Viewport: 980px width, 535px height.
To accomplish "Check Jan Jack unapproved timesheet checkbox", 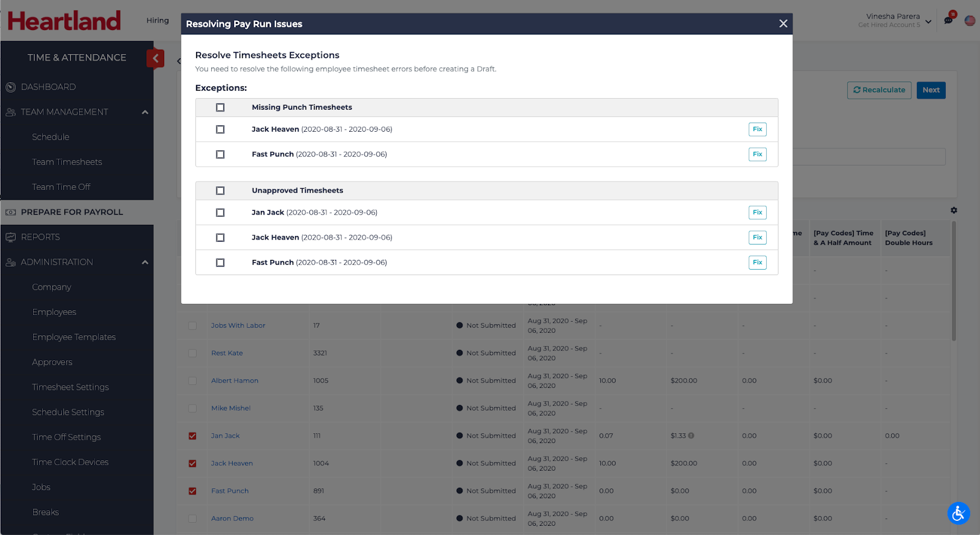I will 221,213.
